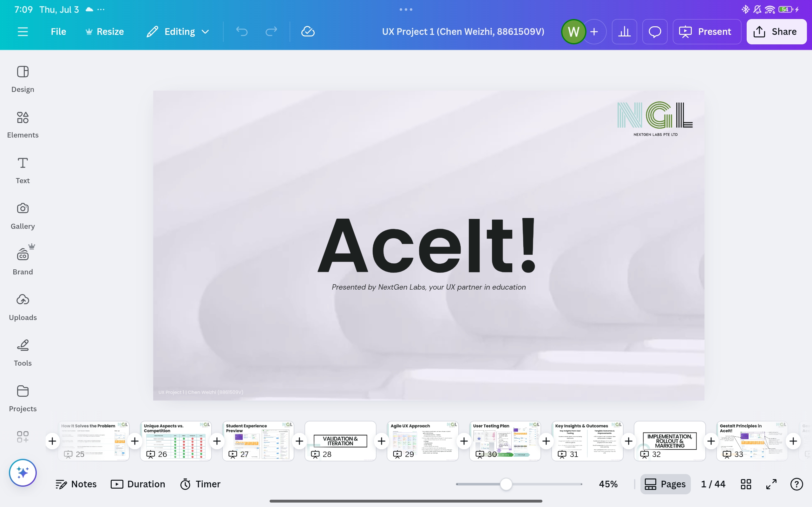812x507 pixels.
Task: Open the Uploads panel
Action: coord(23,307)
